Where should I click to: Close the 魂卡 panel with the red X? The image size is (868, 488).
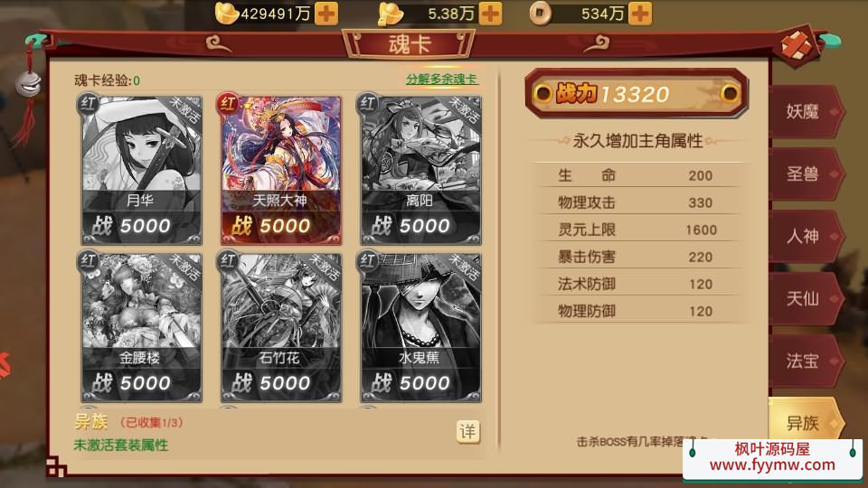(x=797, y=46)
